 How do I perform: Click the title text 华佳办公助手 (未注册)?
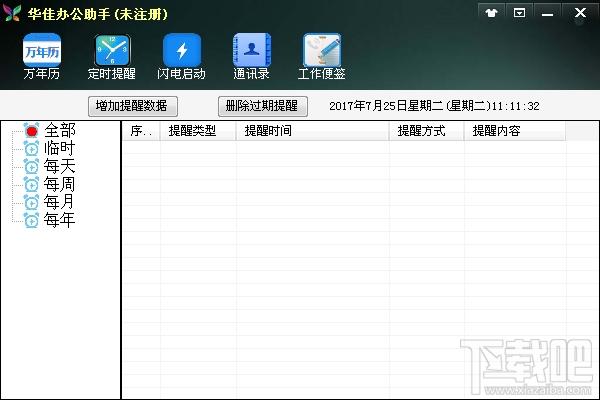pos(98,14)
